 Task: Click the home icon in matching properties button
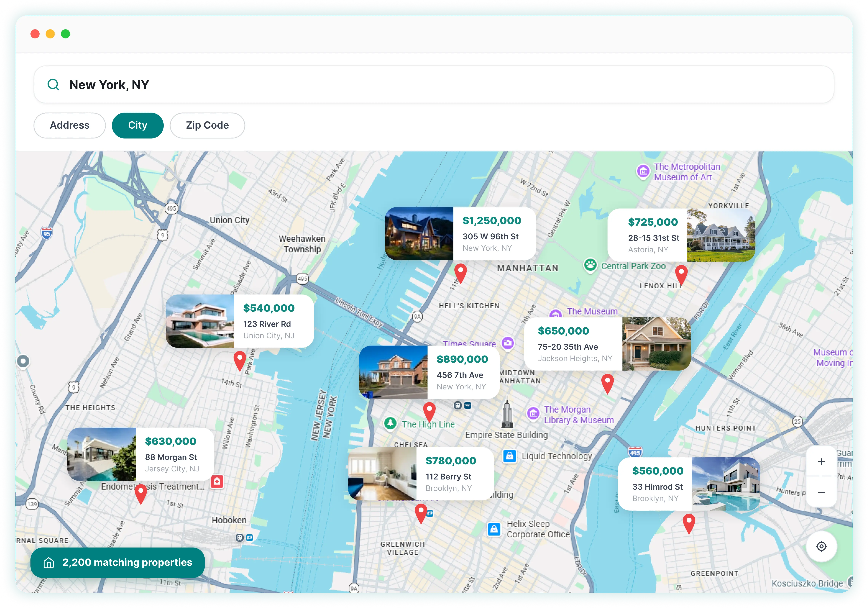pos(49,563)
